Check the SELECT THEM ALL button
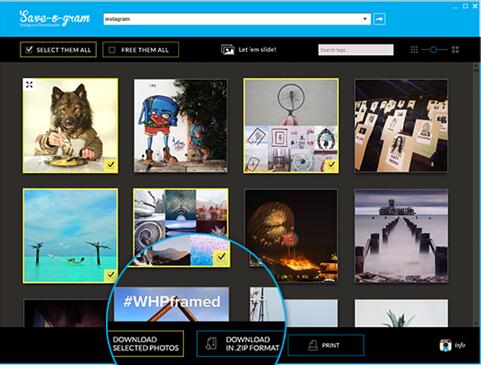The width and height of the screenshot is (481, 365). click(58, 50)
